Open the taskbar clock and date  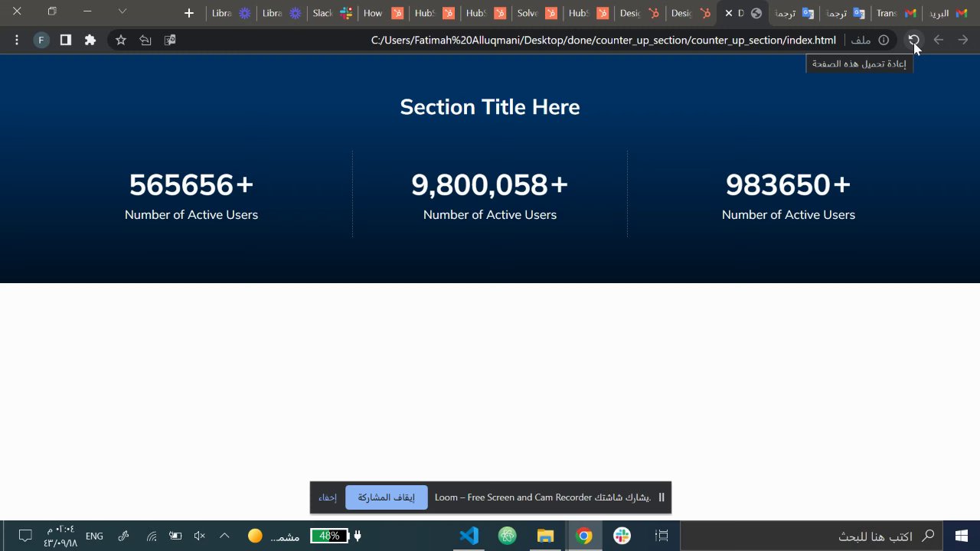(60, 536)
